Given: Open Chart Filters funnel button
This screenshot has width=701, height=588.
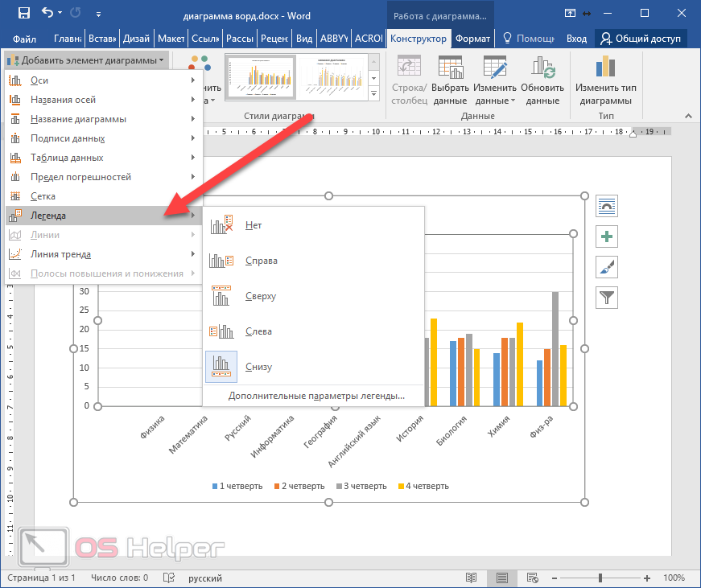Looking at the screenshot, I should [x=607, y=298].
